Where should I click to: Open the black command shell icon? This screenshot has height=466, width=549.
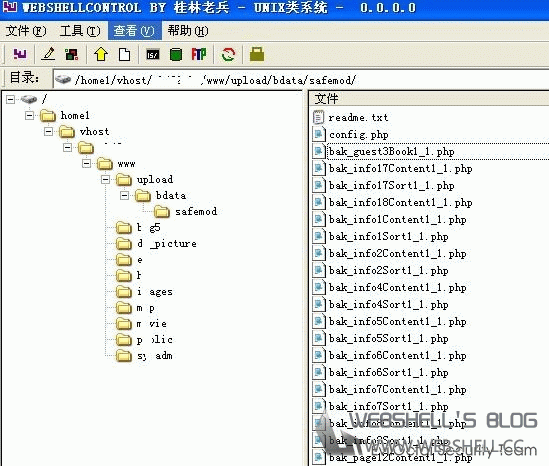point(152,55)
